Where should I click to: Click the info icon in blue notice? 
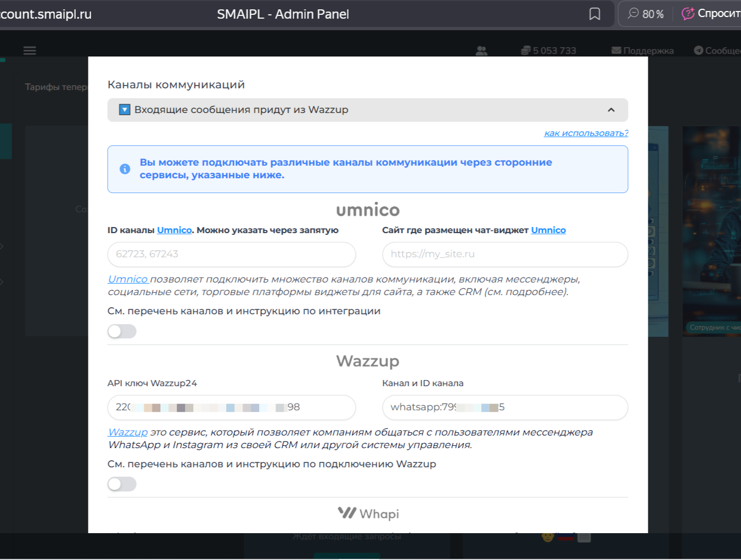[125, 169]
